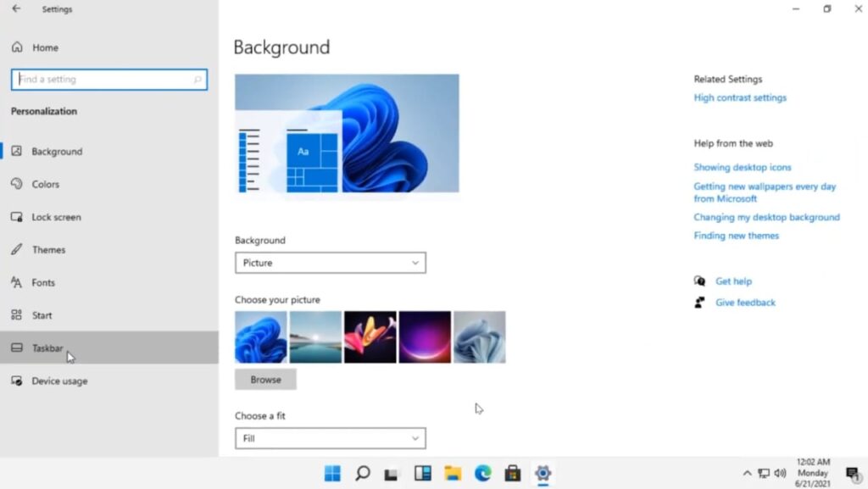The image size is (868, 489).
Task: Switch to the Themes page
Action: click(x=109, y=249)
